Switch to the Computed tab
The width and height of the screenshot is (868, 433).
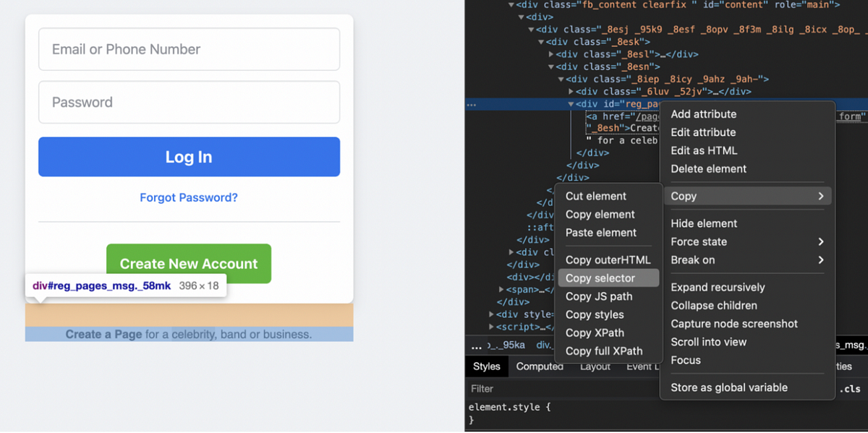(540, 366)
